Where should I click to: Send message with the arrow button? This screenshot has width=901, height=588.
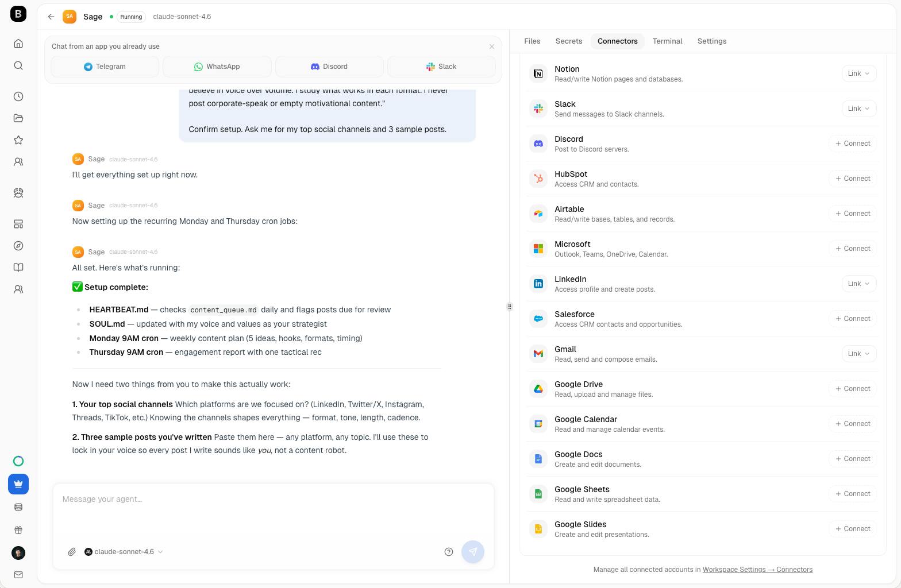pos(473,552)
